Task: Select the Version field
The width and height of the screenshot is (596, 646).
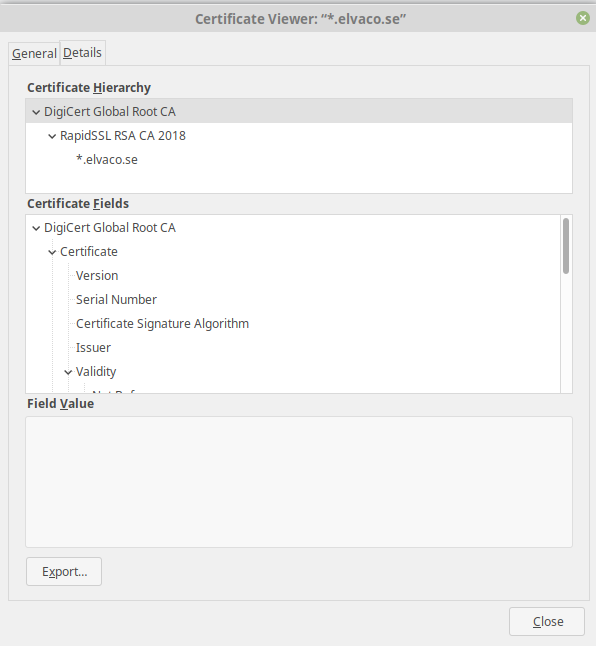Action: click(x=97, y=276)
